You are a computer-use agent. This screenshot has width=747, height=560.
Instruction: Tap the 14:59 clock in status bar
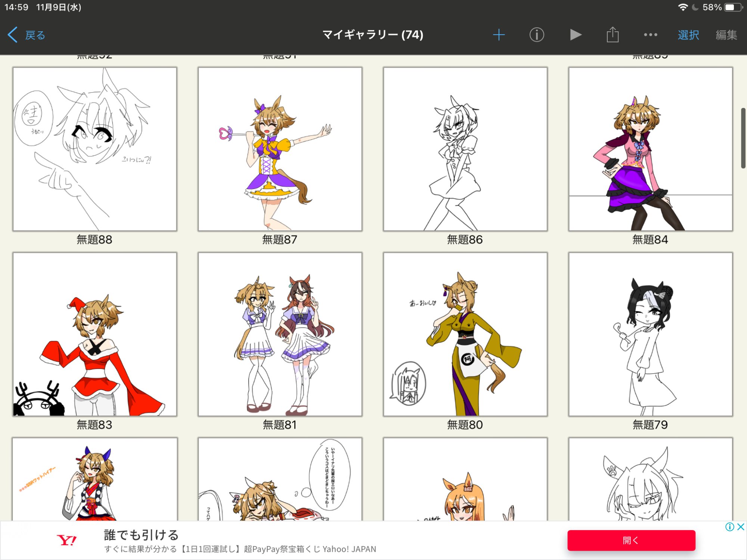pos(16,7)
